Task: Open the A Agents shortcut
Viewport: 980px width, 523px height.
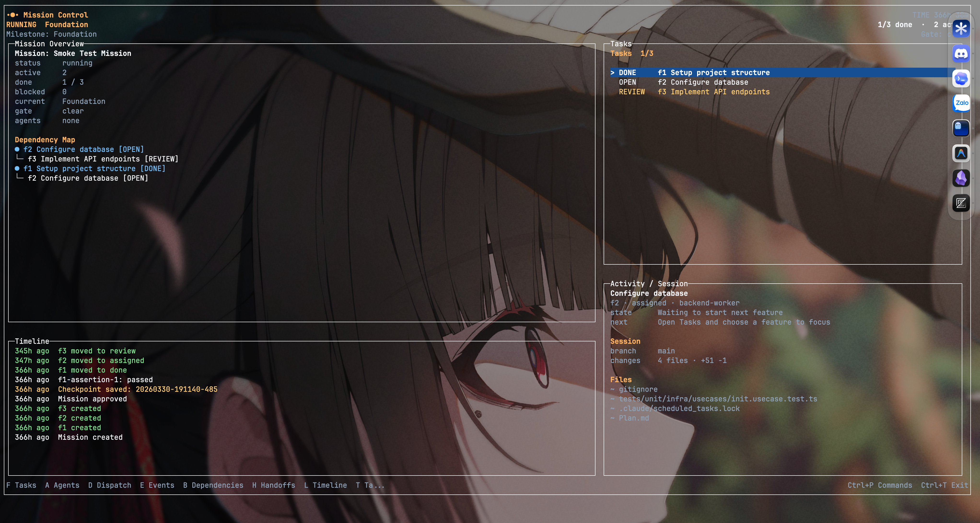Action: [x=62, y=485]
